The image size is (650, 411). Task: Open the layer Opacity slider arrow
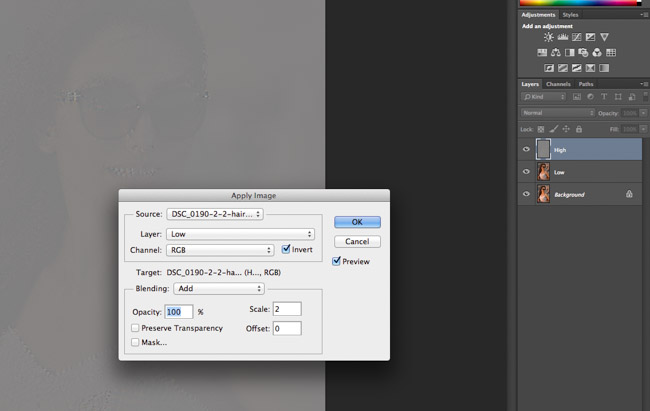(x=643, y=113)
